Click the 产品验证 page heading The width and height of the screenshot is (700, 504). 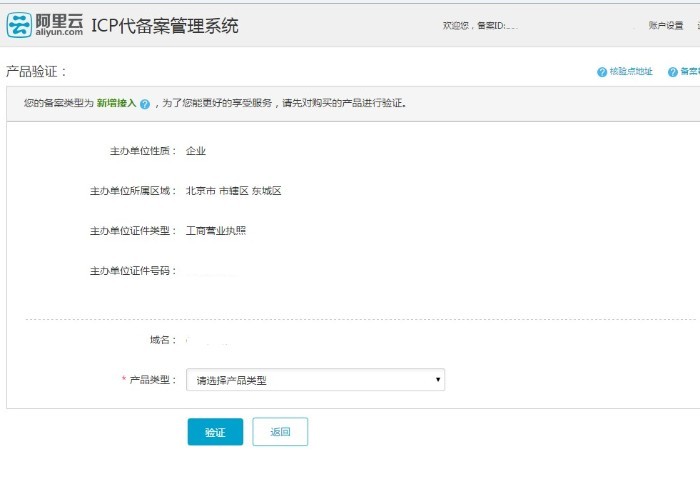click(x=36, y=72)
